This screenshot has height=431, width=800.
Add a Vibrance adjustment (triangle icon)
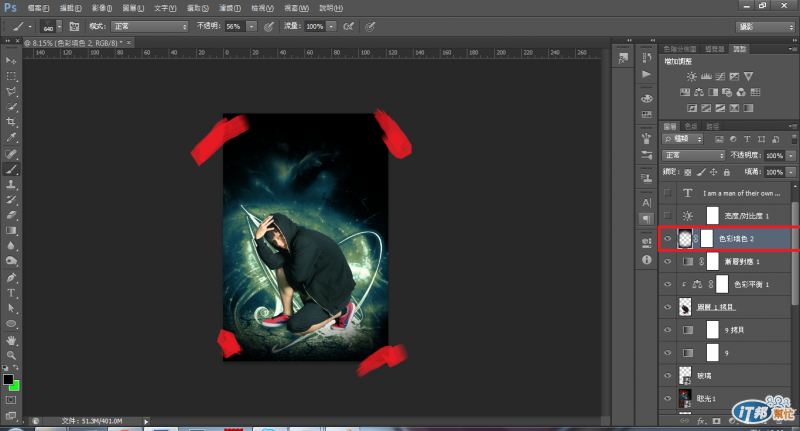tap(748, 77)
